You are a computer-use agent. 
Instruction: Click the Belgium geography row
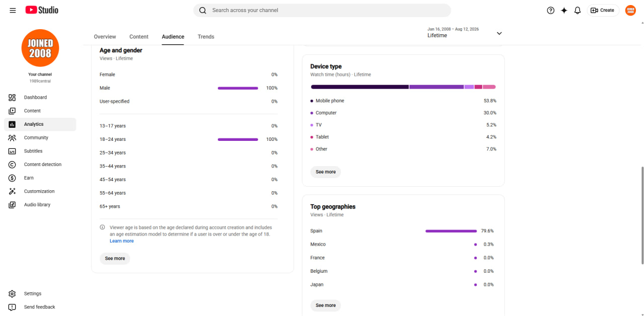point(402,271)
